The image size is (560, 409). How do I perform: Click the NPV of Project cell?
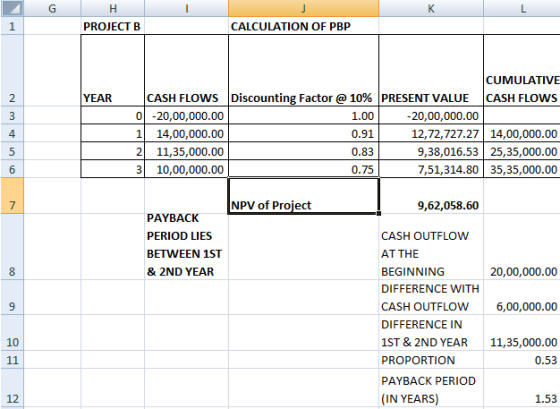point(304,196)
